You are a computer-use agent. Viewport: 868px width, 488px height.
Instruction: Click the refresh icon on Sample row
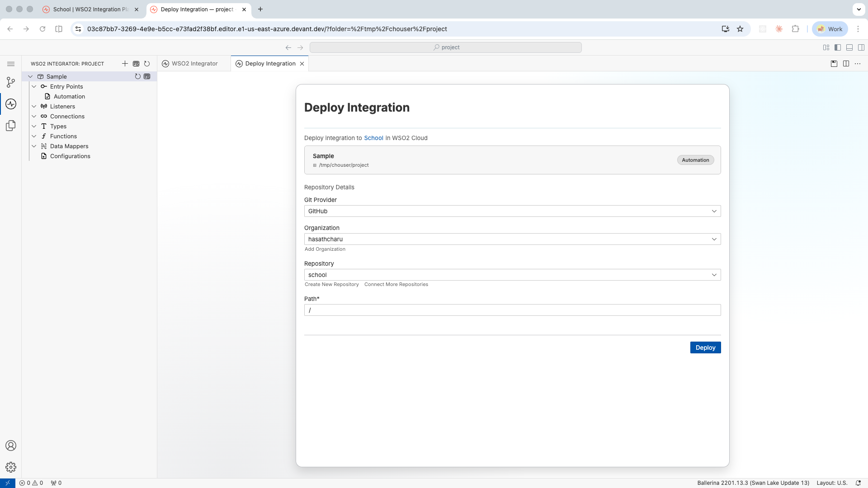[138, 76]
